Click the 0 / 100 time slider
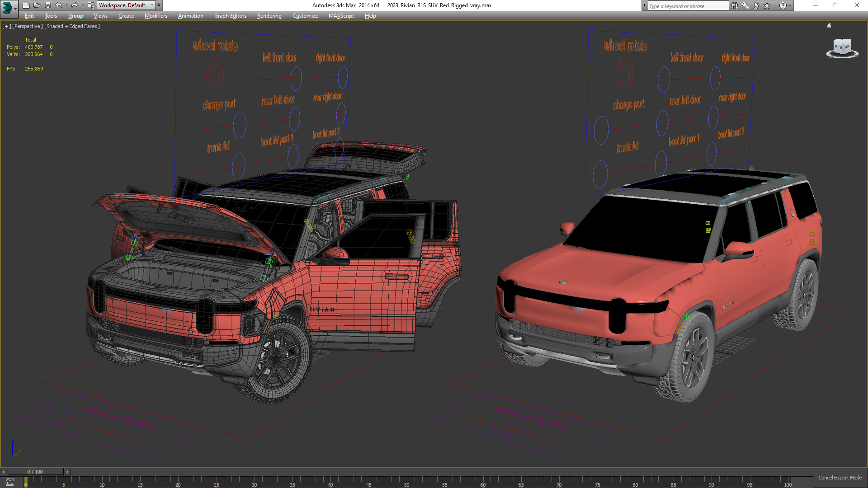The width and height of the screenshot is (868, 488). tap(35, 472)
